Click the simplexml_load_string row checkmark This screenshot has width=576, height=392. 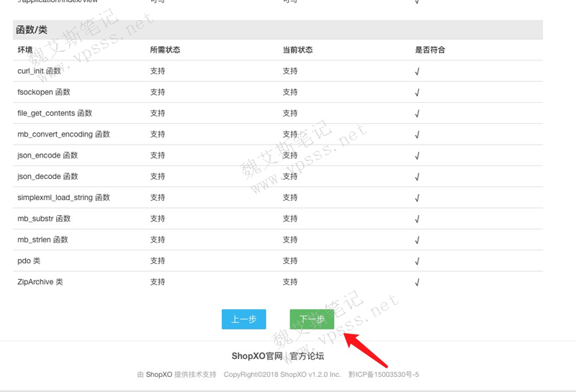418,198
